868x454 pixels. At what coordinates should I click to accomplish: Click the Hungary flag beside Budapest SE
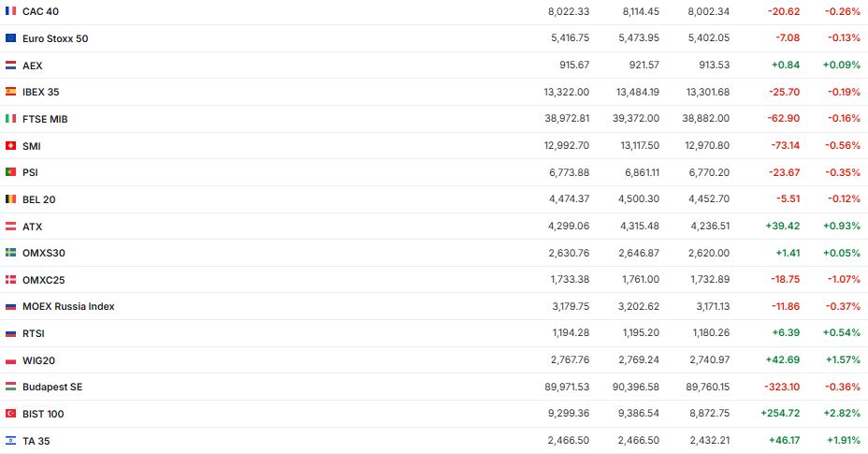(x=10, y=387)
